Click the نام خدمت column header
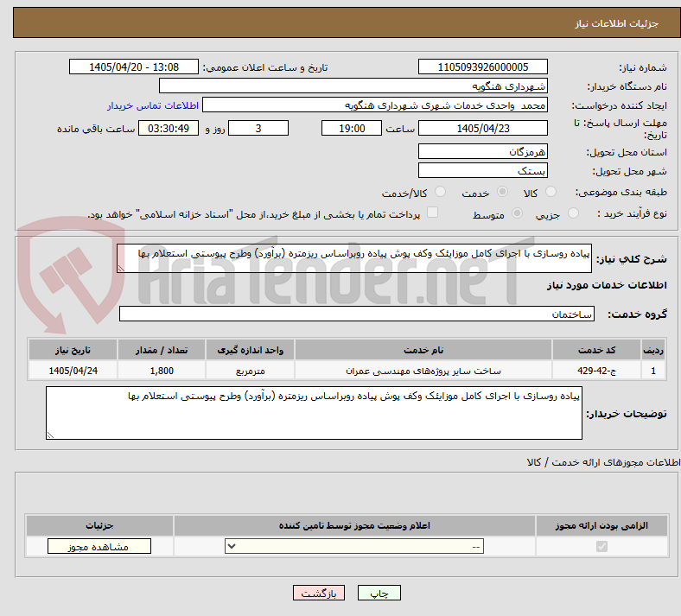The width and height of the screenshot is (681, 616). coord(423,350)
